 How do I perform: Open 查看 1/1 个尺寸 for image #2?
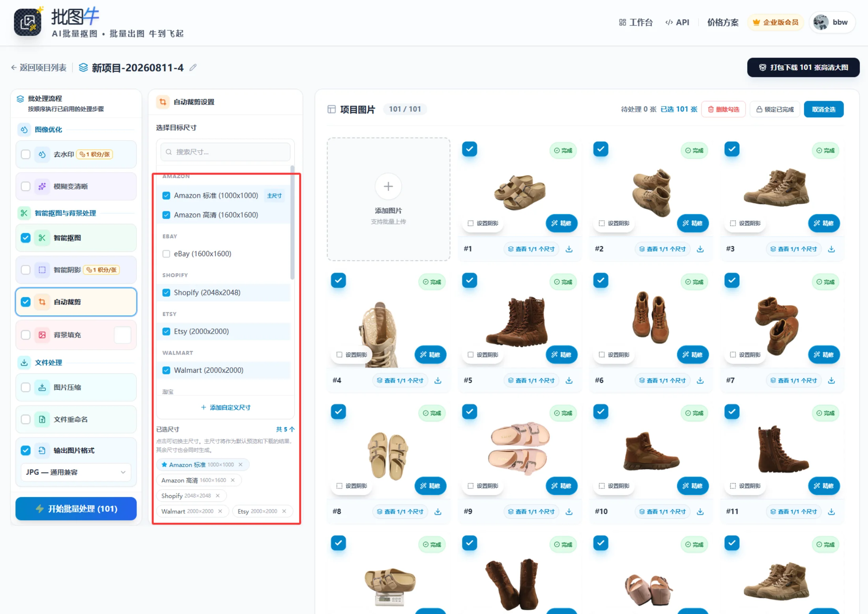tap(662, 249)
